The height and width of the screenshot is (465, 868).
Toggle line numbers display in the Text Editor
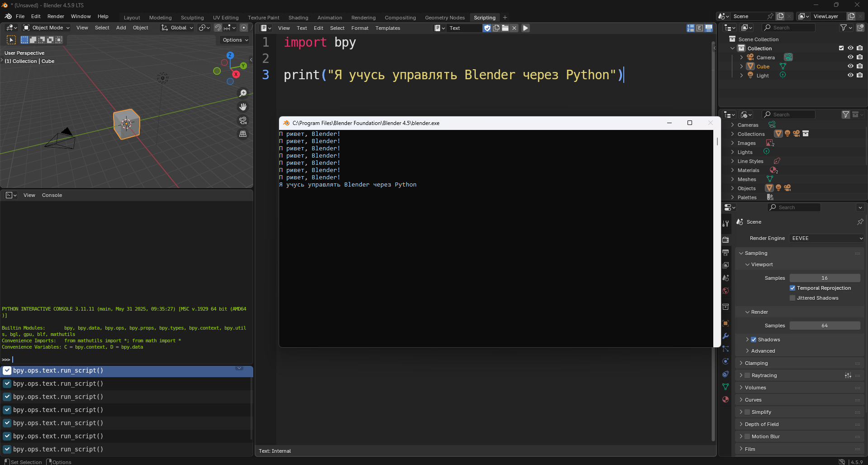coord(691,28)
